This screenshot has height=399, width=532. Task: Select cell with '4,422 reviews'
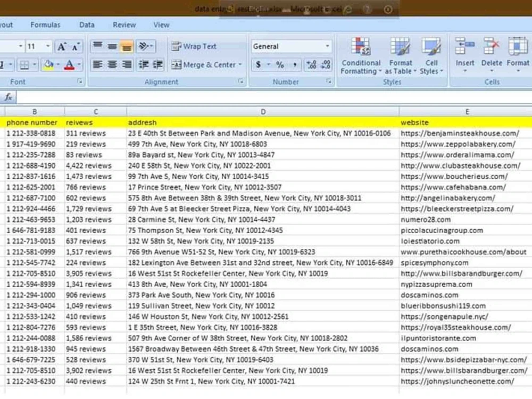[x=95, y=165]
